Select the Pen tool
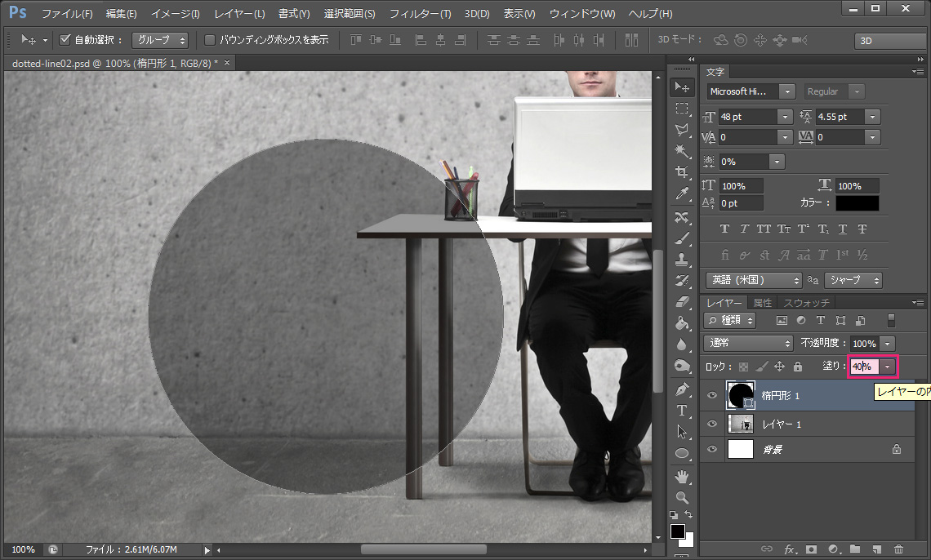931x560 pixels. pos(682,389)
